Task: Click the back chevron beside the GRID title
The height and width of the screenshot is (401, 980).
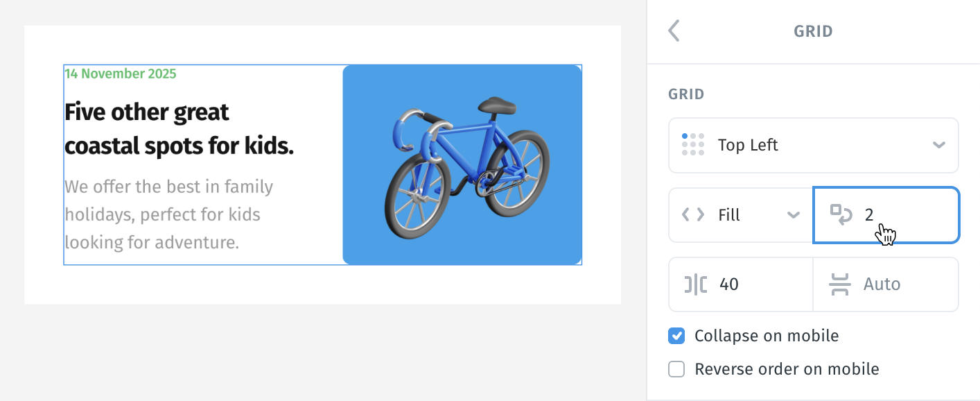Action: click(674, 31)
